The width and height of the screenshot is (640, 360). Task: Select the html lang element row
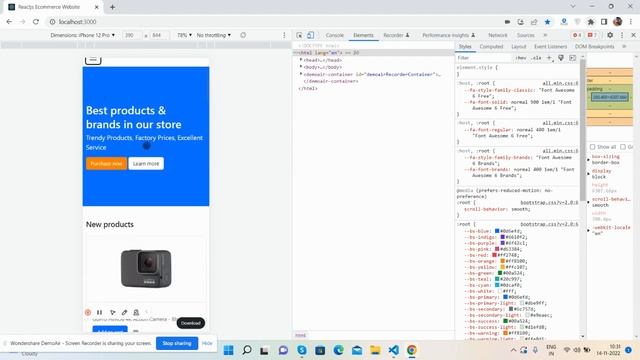[x=373, y=53]
